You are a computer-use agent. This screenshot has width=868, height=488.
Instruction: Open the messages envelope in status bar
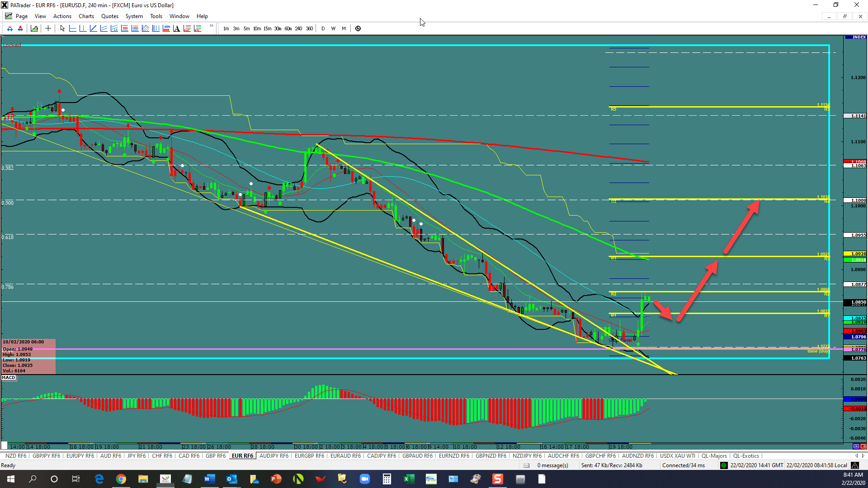(x=526, y=465)
